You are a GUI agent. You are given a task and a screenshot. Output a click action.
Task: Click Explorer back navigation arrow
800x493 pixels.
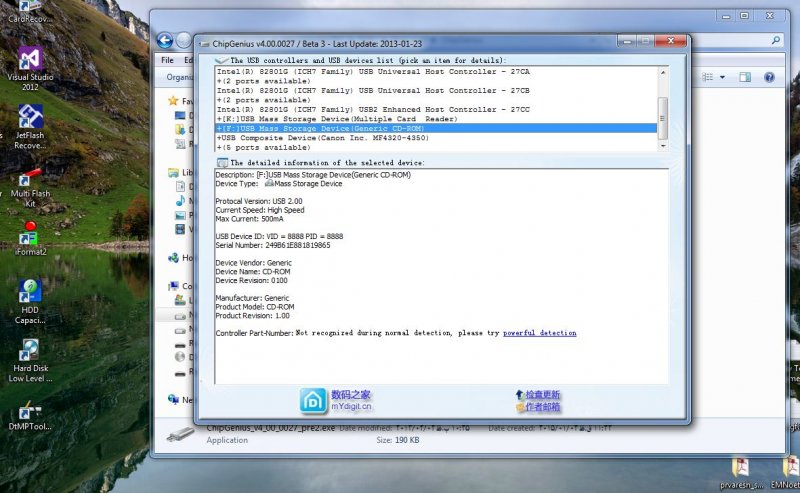pyautogui.click(x=164, y=40)
